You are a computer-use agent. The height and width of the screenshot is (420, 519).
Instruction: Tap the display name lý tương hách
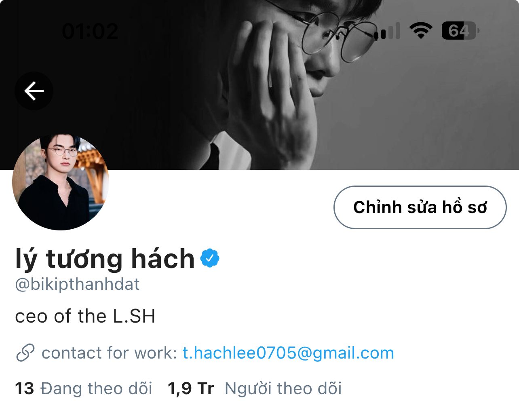(105, 259)
